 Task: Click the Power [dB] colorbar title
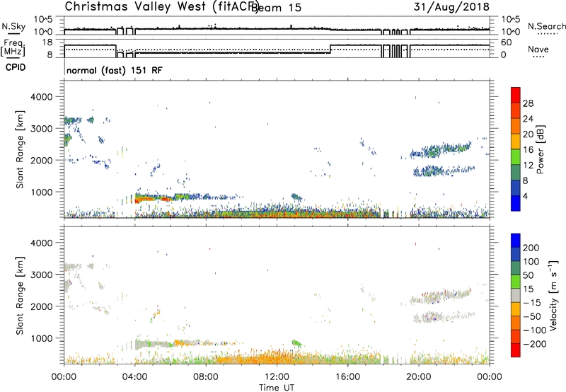(x=540, y=149)
